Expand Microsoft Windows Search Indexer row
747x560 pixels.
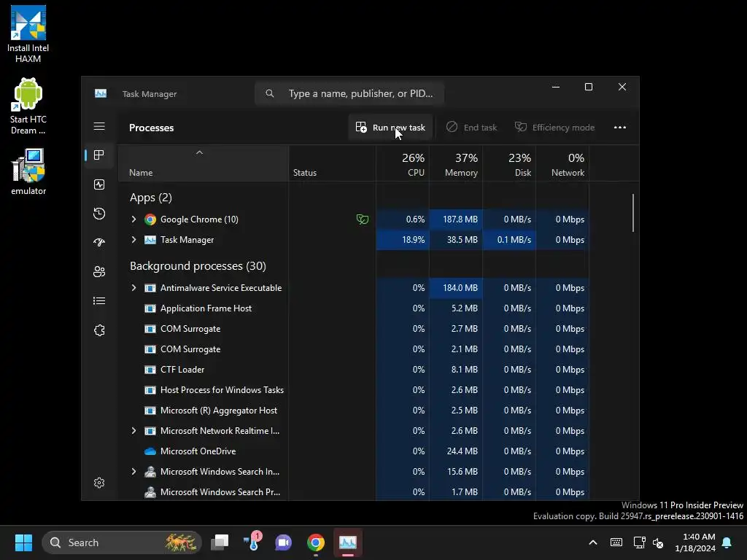tap(134, 472)
